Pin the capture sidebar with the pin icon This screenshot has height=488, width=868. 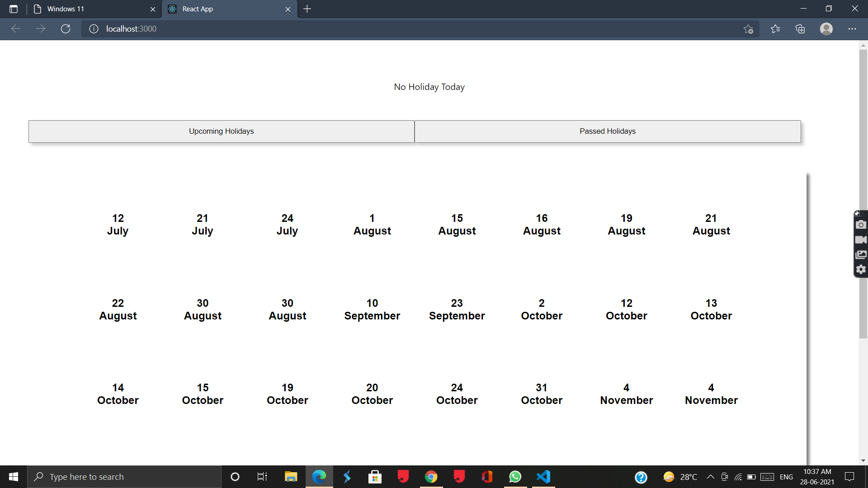tap(857, 213)
